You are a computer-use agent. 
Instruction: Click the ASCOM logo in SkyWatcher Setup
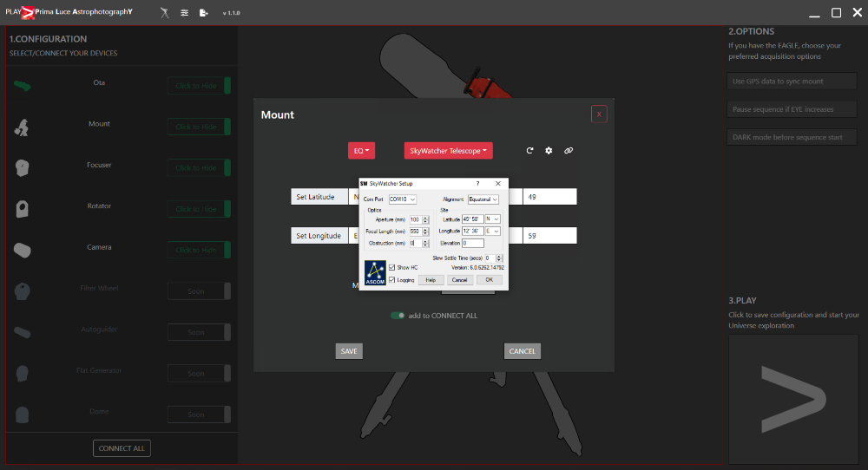coord(375,273)
